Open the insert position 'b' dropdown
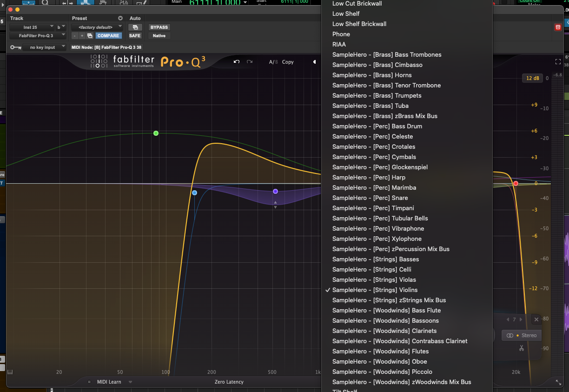Viewport: 569px width, 392px height. 61,27
